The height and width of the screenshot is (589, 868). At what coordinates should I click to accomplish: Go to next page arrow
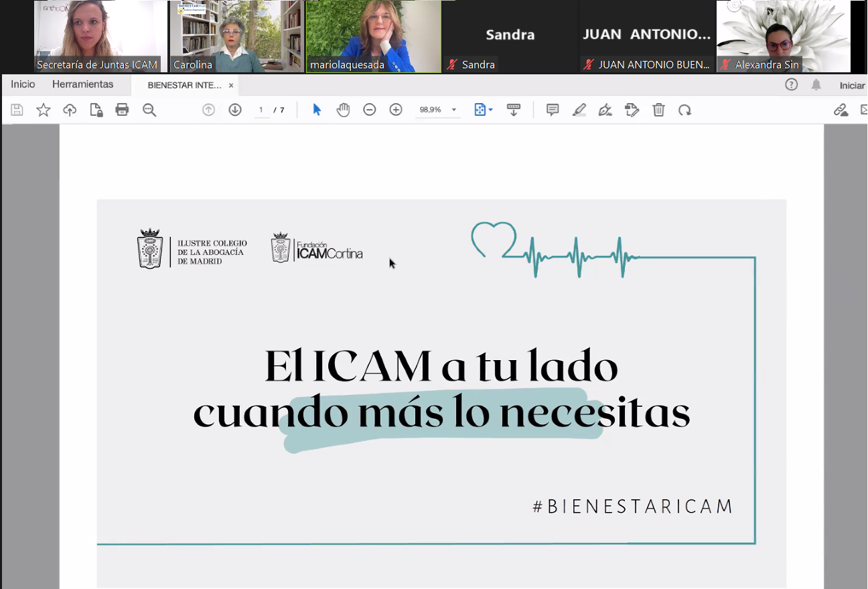[235, 110]
